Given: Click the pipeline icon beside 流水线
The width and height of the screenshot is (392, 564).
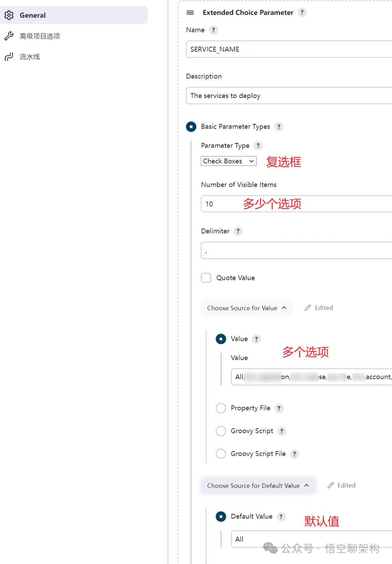Looking at the screenshot, I should (9, 57).
